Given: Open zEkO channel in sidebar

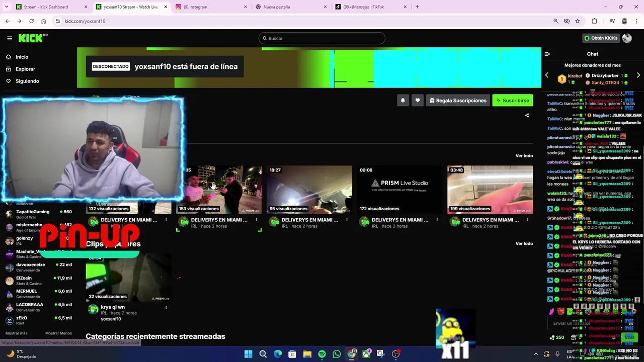Looking at the screenshot, I should (x=38, y=320).
